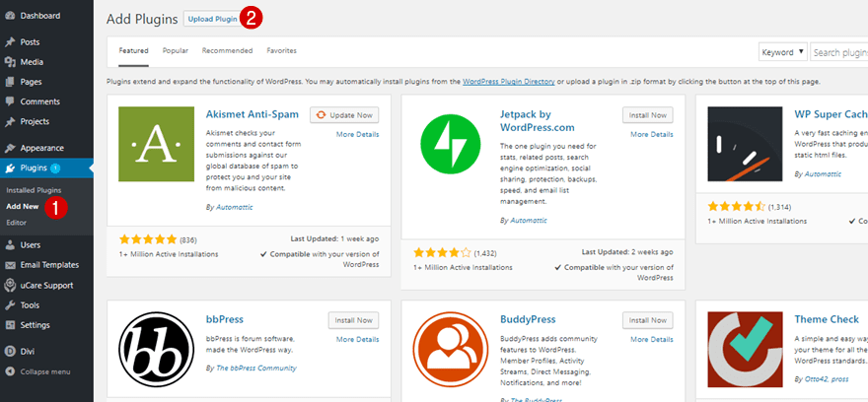Open More Details for BuddyPress
Viewport: 868px width, 402px height.
point(652,340)
